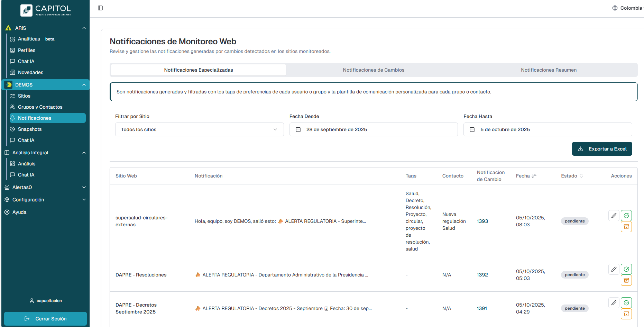Open the Colombia globe language selector
The width and height of the screenshot is (644, 327).
627,8
